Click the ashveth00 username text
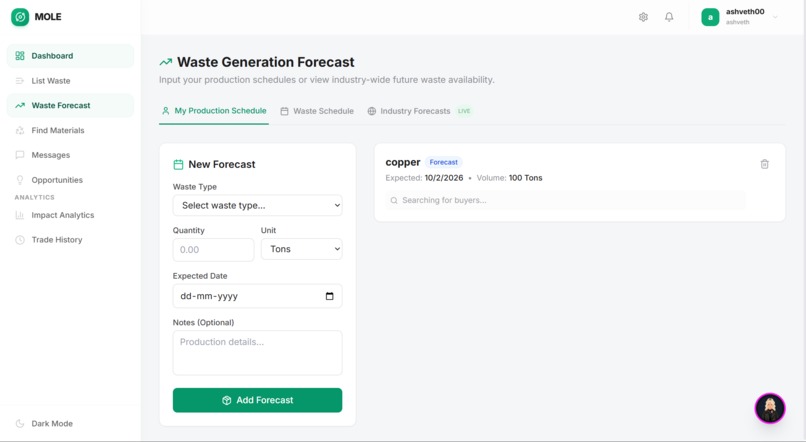Viewport: 806px width, 442px height. 745,11
